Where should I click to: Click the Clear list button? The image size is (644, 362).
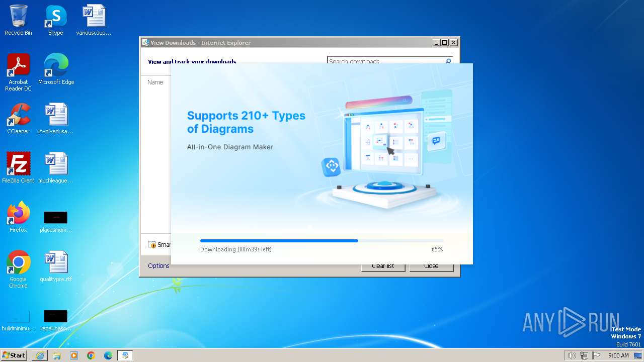(383, 267)
